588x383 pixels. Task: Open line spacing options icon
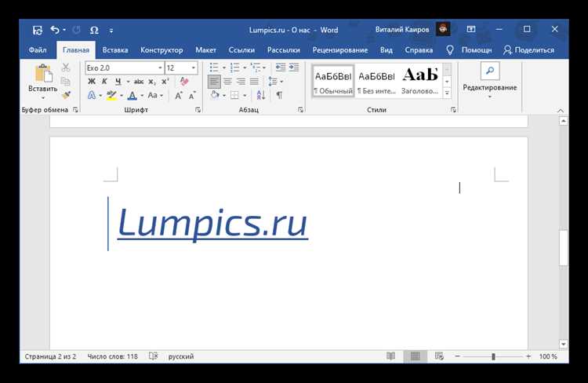273,82
